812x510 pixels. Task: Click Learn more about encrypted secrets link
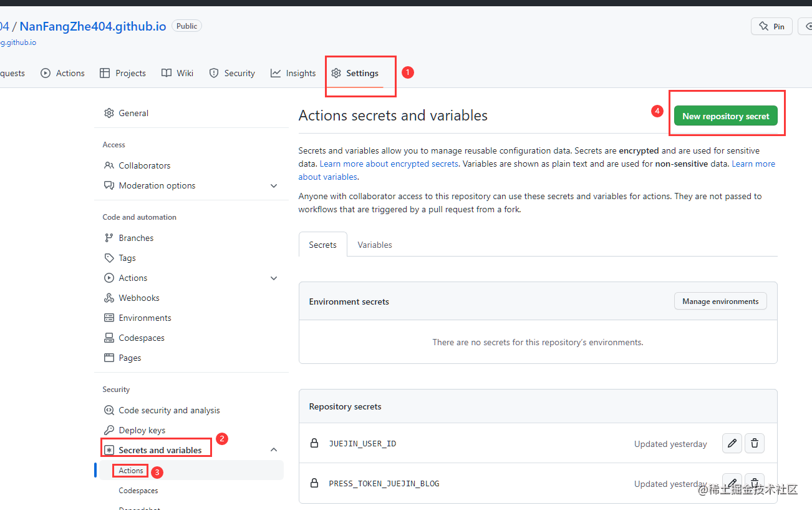click(x=389, y=164)
